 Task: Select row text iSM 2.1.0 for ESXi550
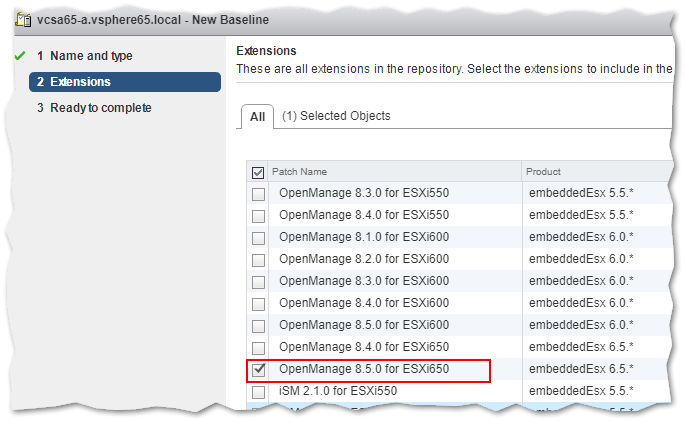(338, 391)
